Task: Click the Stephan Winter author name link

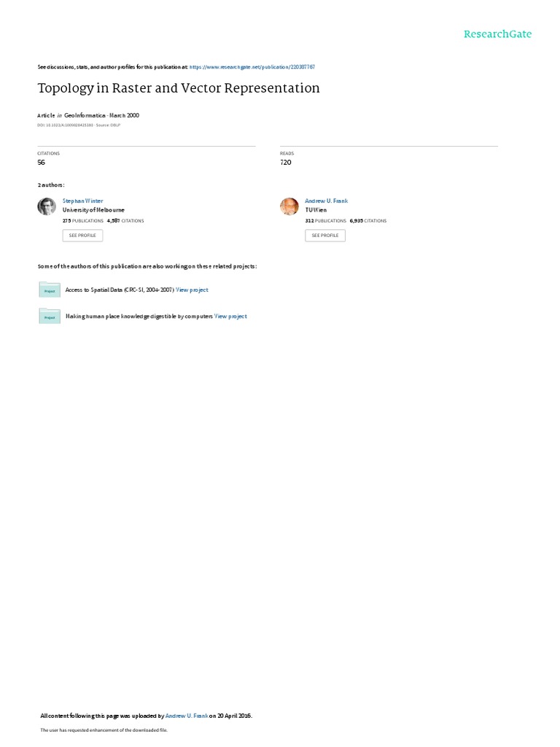Action: [83, 201]
